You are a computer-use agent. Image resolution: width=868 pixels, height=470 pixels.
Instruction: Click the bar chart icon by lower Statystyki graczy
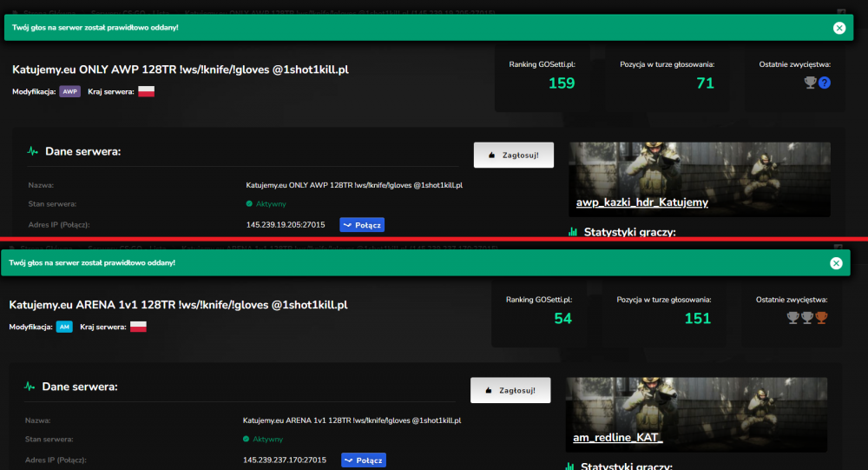click(x=569, y=467)
